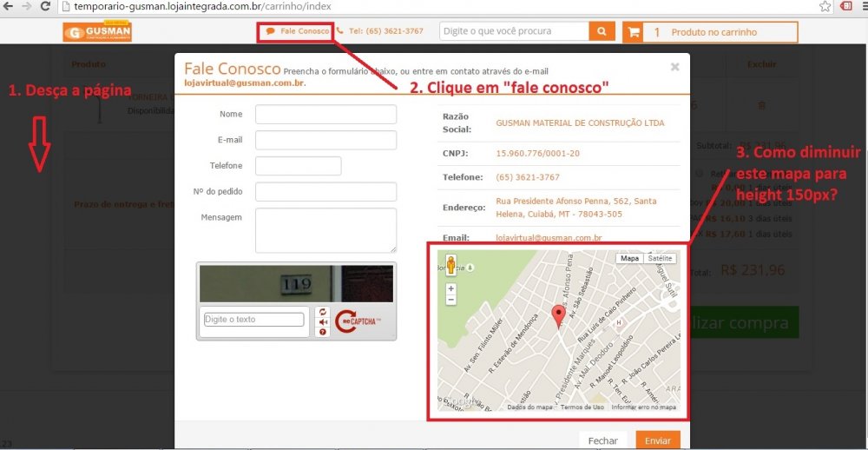Play the audio CAPTCHA challenge
The image size is (868, 450).
(324, 321)
